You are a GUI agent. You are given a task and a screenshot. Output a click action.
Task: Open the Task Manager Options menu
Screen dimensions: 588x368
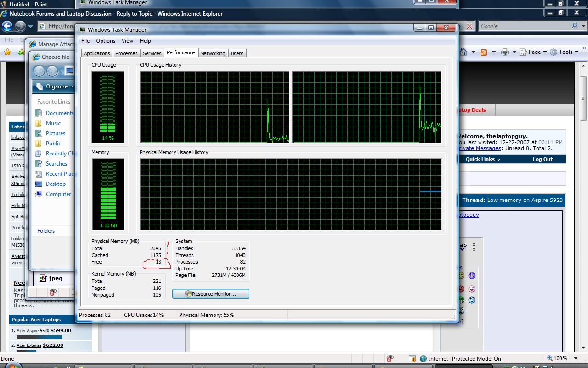coord(106,41)
